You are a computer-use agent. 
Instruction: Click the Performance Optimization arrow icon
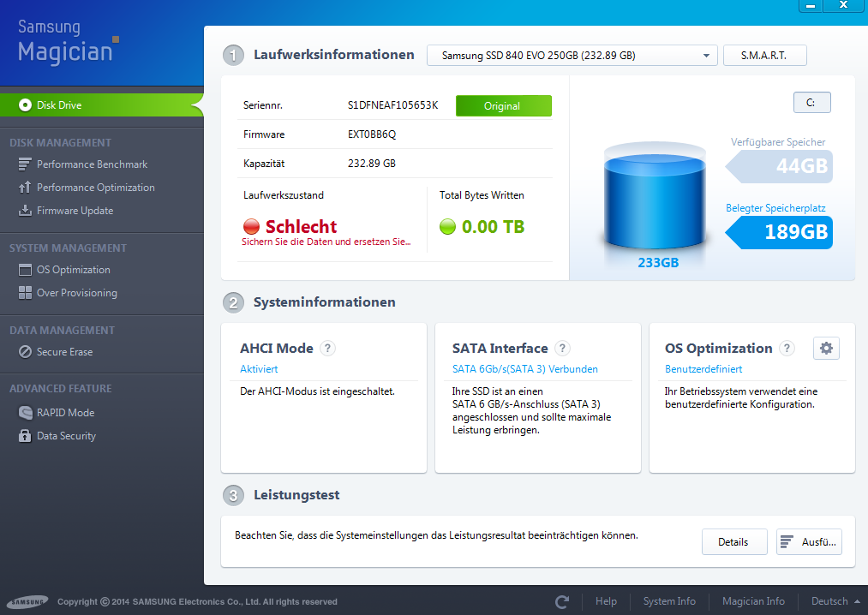pos(25,188)
